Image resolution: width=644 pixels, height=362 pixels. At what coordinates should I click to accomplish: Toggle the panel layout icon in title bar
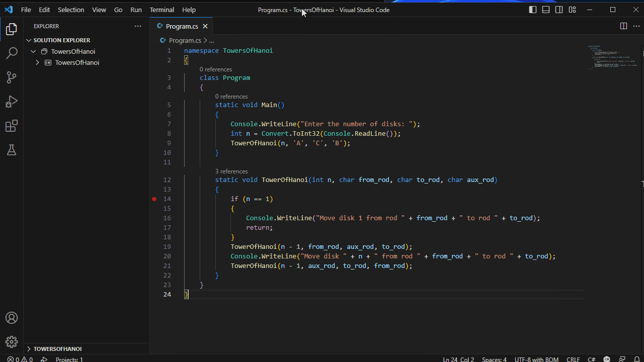(x=545, y=9)
